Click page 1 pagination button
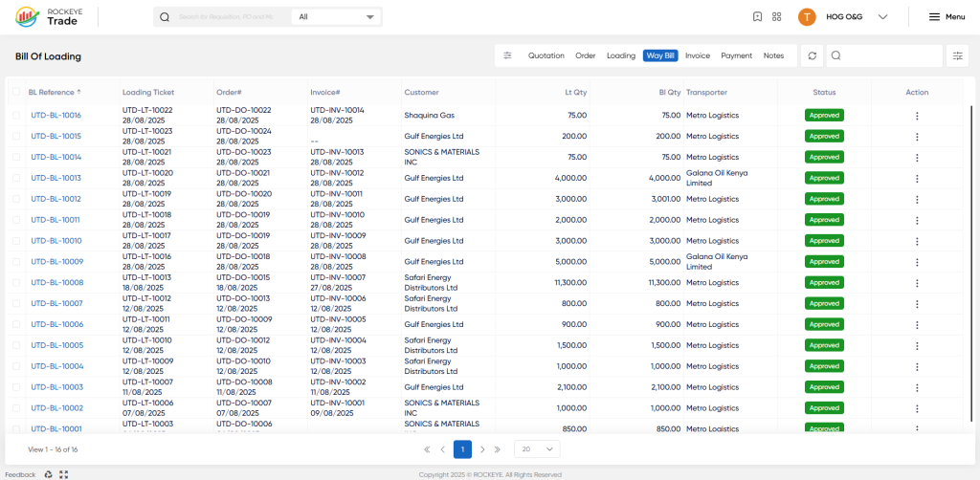This screenshot has width=980, height=480. (x=462, y=449)
